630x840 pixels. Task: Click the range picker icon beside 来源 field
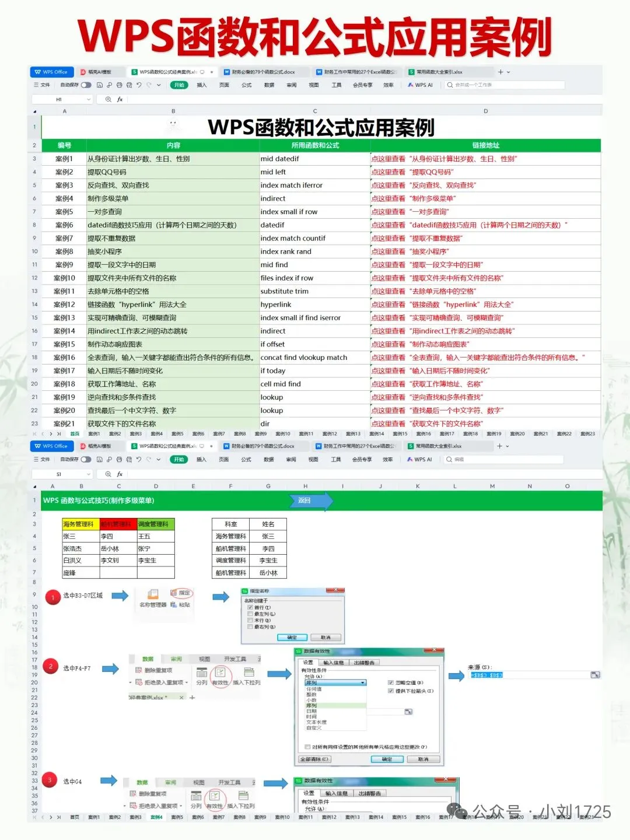(595, 675)
